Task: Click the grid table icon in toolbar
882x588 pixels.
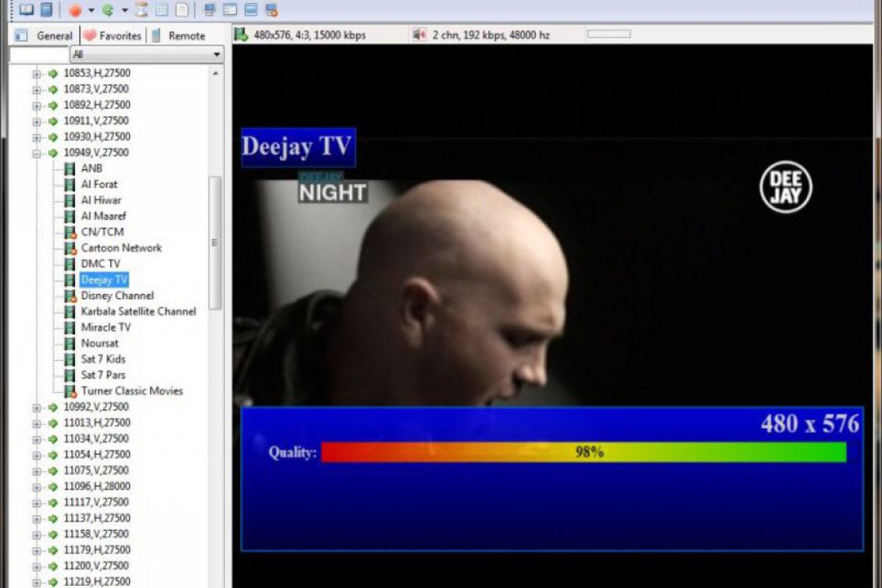Action: tap(162, 10)
